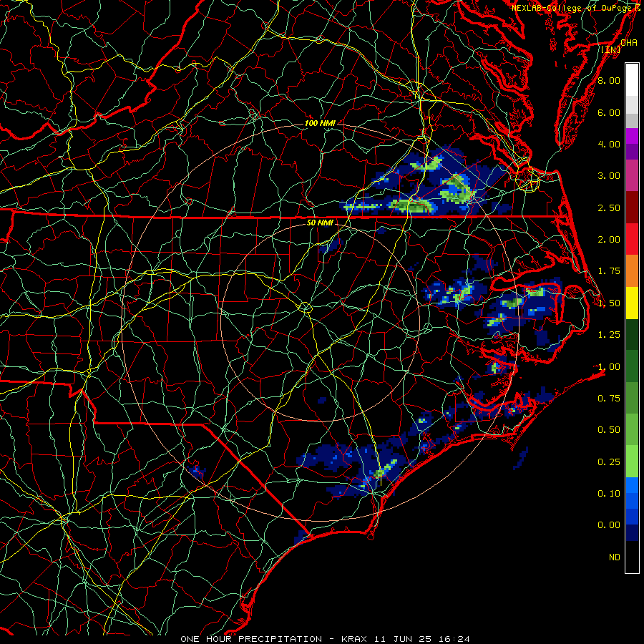This screenshot has height=644, width=644.
Task: Click the "2.00" legend value
Action: coord(609,240)
